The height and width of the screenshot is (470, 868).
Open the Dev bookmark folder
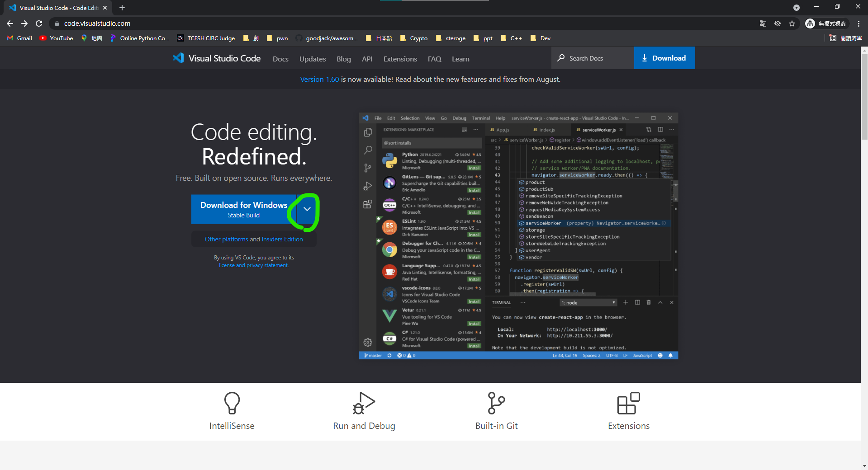(x=541, y=38)
